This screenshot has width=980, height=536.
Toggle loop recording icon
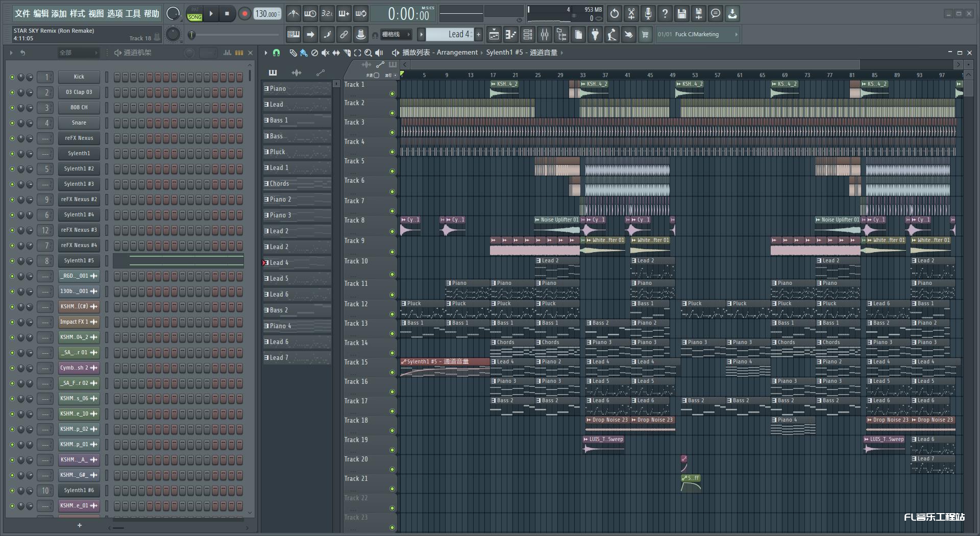point(361,14)
